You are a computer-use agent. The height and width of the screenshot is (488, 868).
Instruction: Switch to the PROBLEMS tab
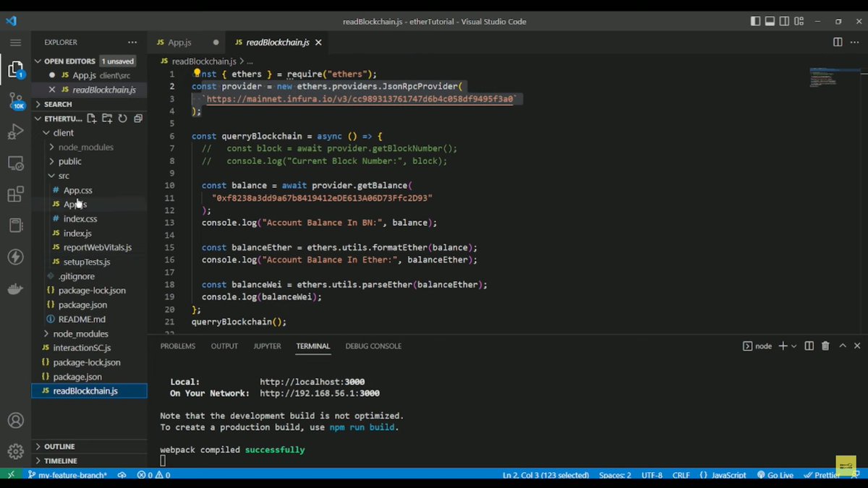[x=178, y=346]
